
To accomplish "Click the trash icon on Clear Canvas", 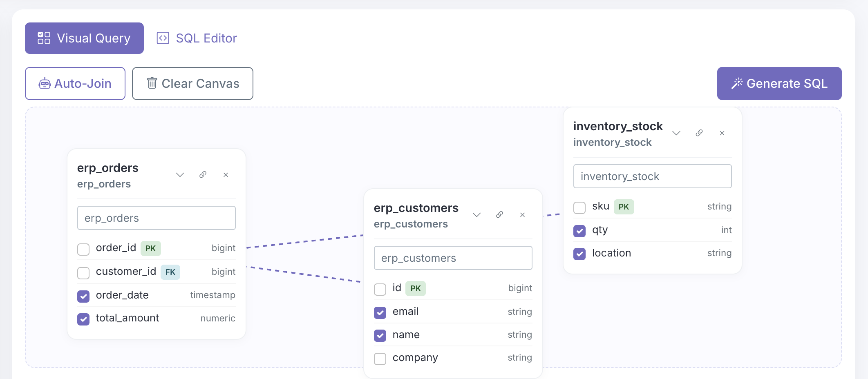I will tap(152, 83).
